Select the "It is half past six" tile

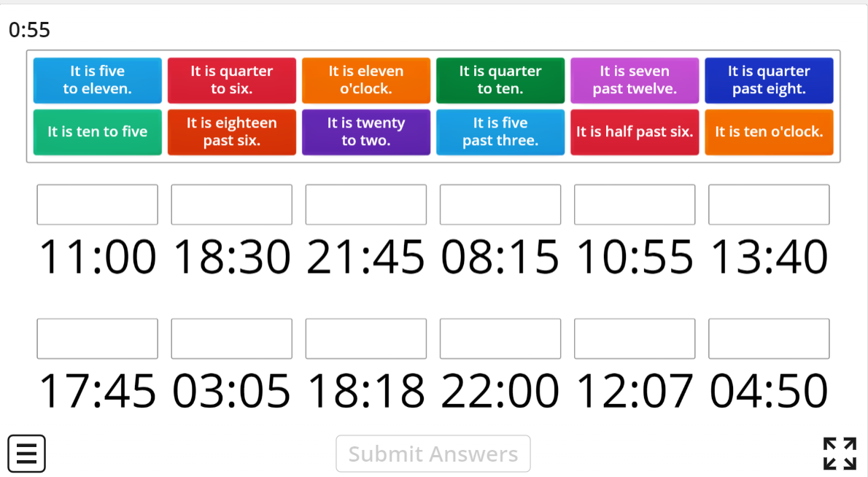coord(634,132)
